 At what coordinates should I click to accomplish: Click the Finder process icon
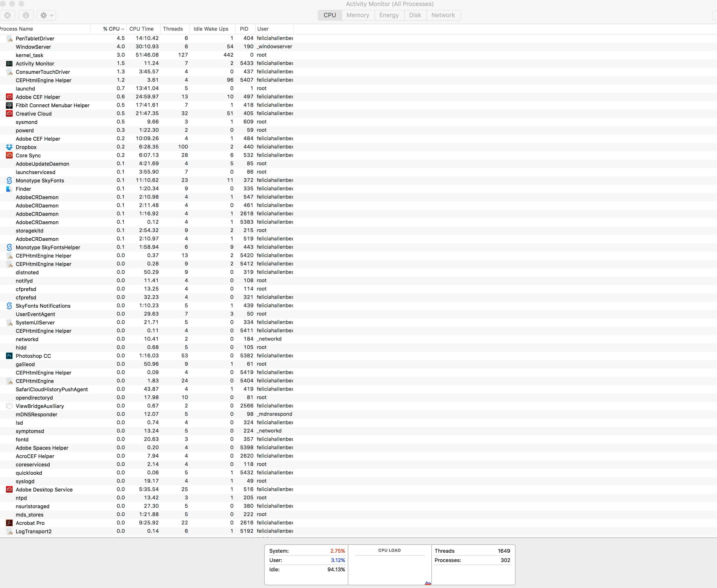9,189
